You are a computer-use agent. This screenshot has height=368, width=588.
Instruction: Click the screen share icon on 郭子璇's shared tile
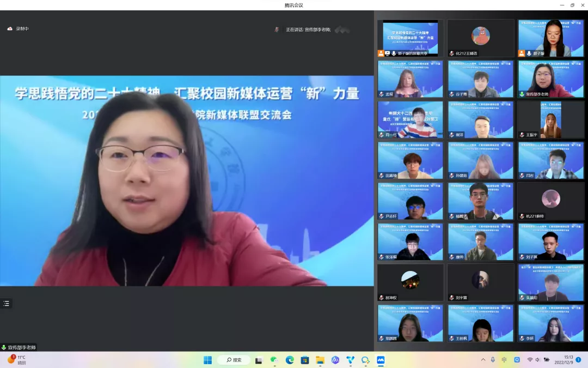click(387, 53)
